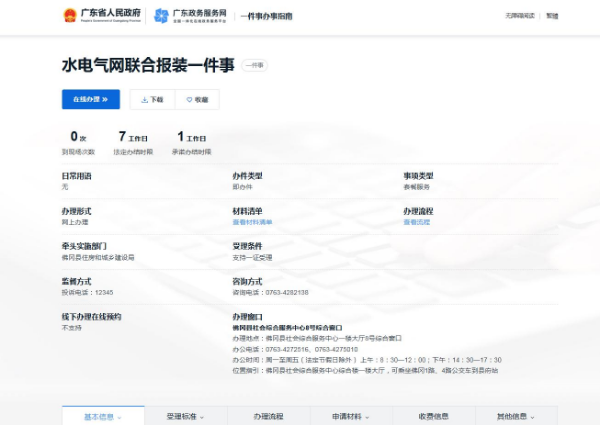
Task: Click the 线下办理在线预约 label
Action: 91,317
